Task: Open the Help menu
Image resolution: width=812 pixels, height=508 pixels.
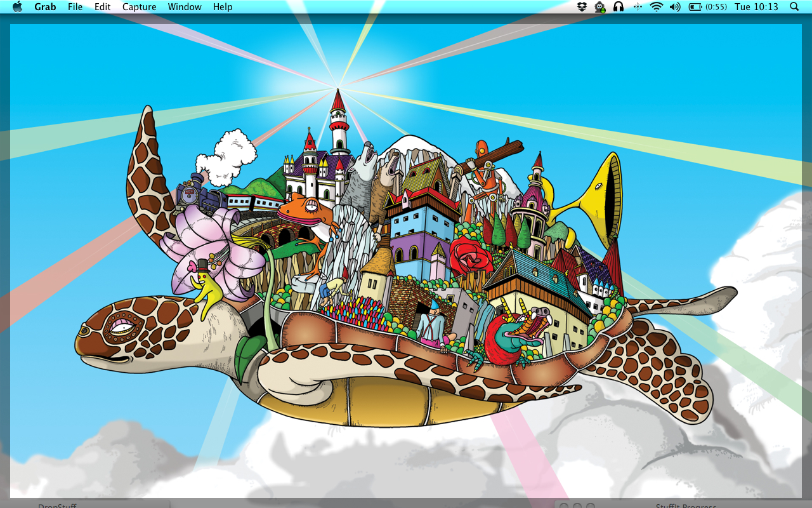Action: click(223, 7)
